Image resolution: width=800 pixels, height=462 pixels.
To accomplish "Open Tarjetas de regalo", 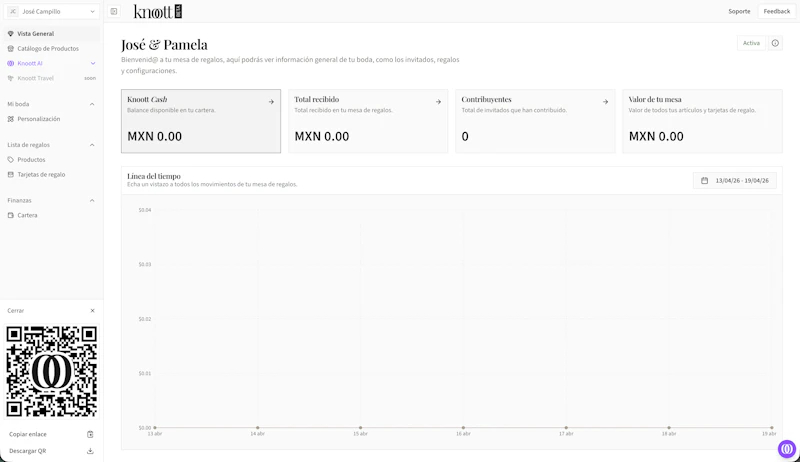I will (x=51, y=174).
